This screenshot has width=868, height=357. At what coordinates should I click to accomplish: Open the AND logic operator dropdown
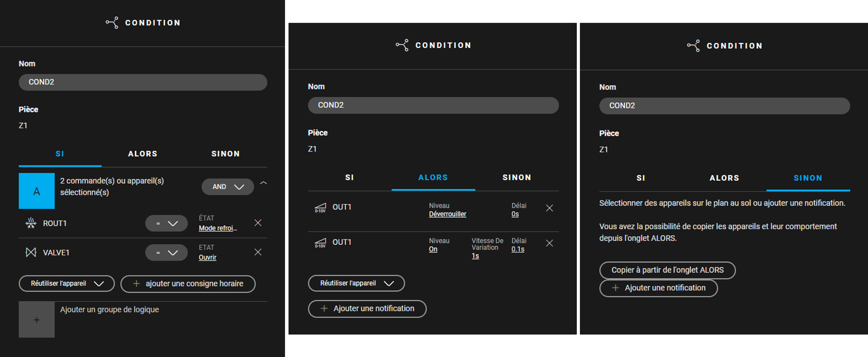pyautogui.click(x=228, y=187)
